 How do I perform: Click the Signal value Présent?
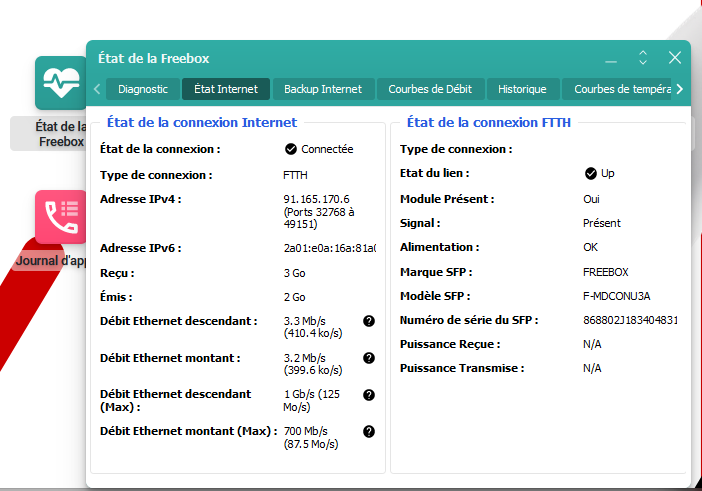coord(601,223)
